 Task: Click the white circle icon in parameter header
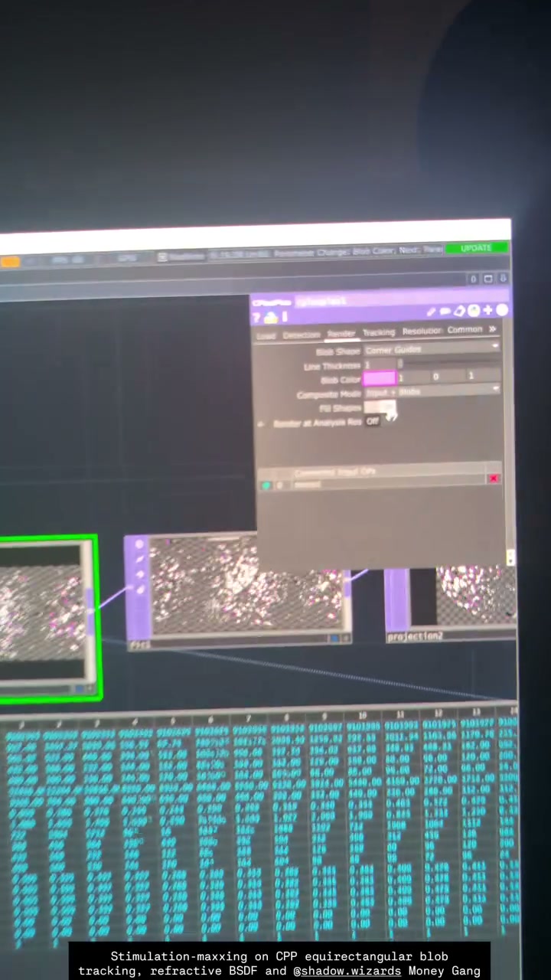click(x=502, y=310)
